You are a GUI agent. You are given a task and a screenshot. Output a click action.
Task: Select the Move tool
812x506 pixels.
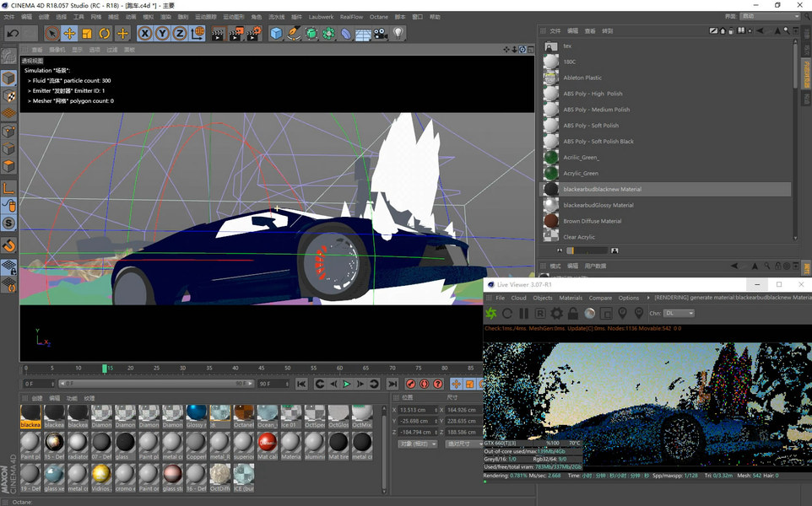[x=69, y=34]
